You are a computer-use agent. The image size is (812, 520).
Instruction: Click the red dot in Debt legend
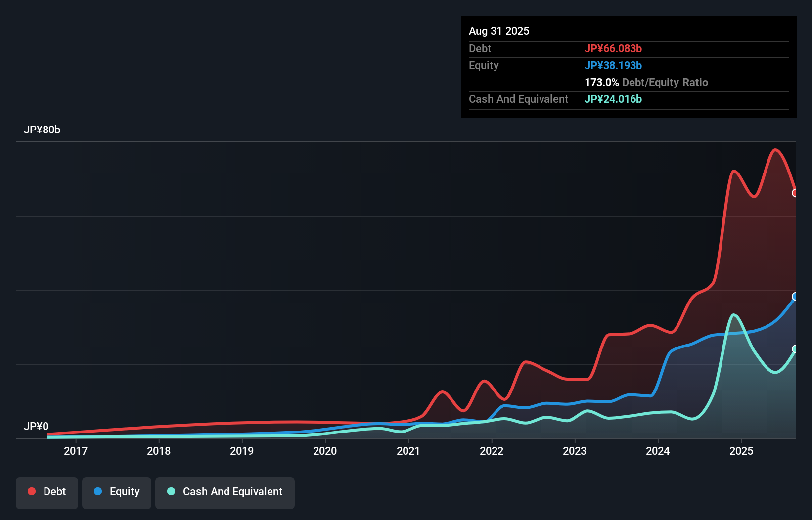click(32, 491)
